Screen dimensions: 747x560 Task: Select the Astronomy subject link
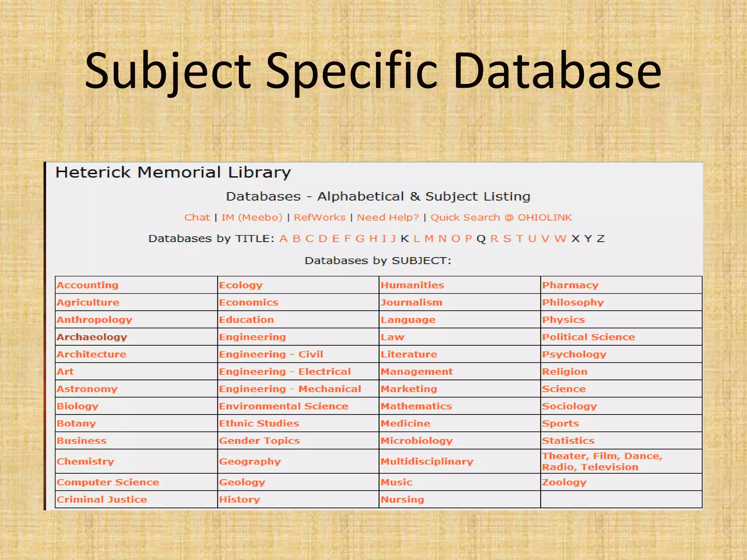(87, 389)
